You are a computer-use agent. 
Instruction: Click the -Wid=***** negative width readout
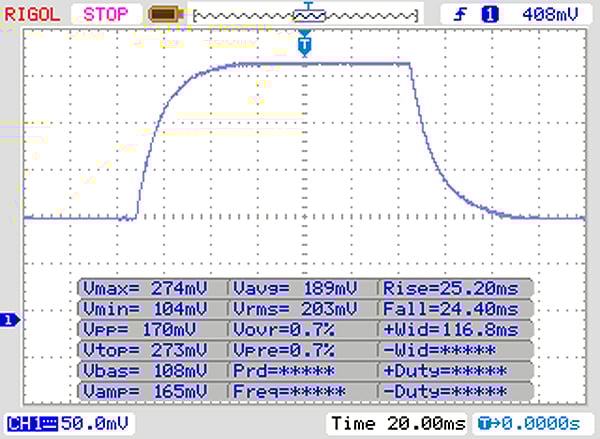point(440,350)
